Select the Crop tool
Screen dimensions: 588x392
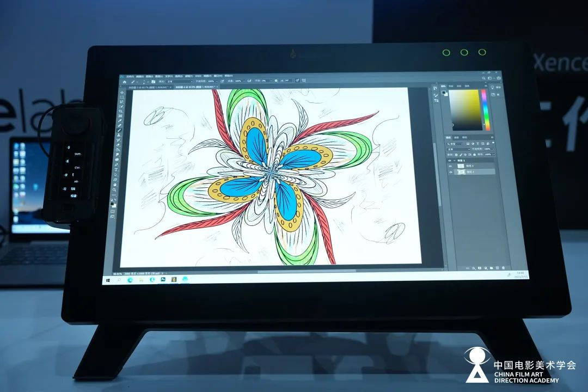click(x=121, y=111)
